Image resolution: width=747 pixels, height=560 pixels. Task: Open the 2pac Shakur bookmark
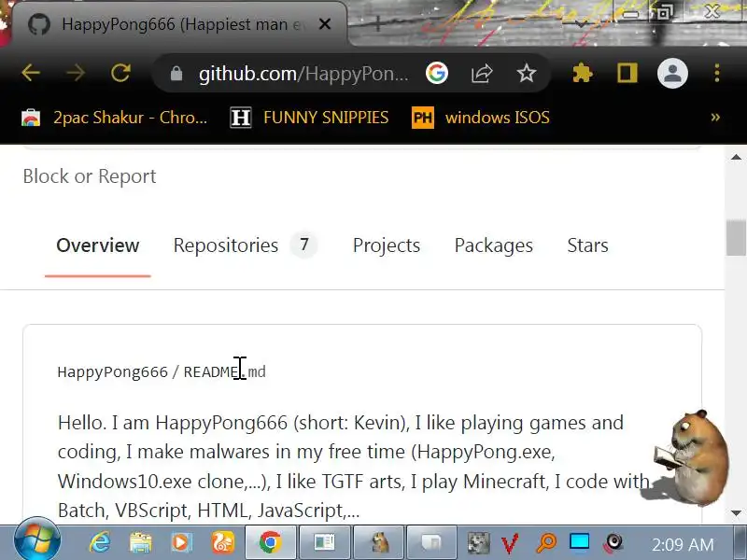(x=114, y=118)
